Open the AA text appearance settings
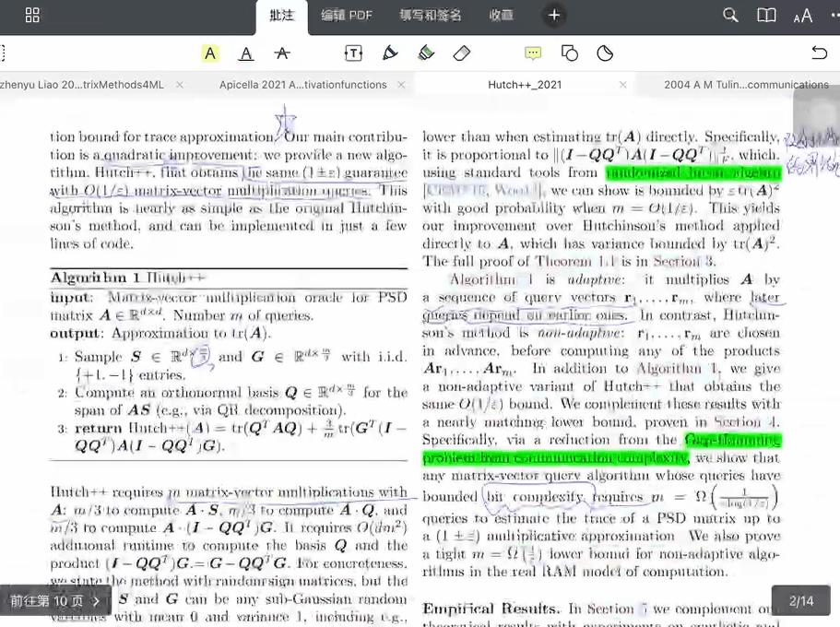This screenshot has width=840, height=627. click(803, 16)
